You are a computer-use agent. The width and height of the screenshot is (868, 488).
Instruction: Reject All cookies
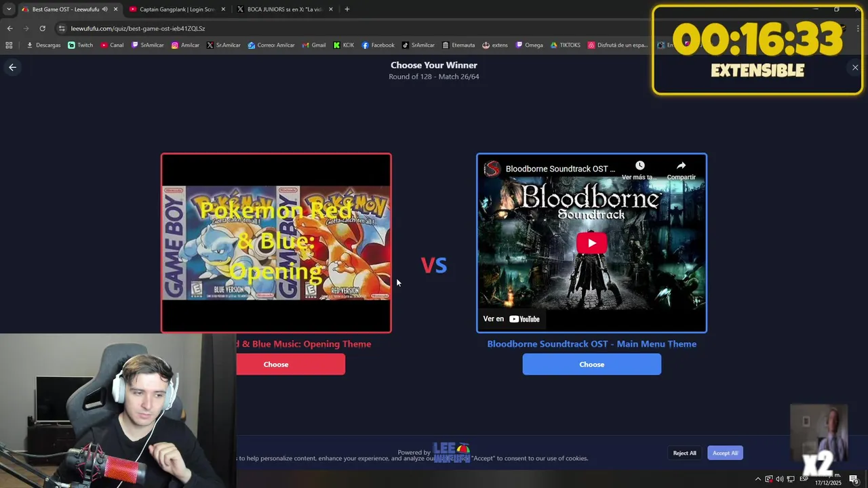click(x=684, y=453)
